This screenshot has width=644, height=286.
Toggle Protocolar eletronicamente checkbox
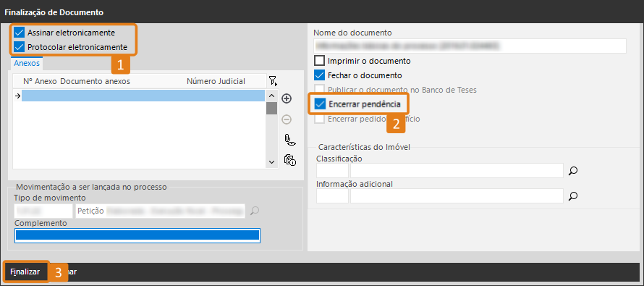point(20,47)
